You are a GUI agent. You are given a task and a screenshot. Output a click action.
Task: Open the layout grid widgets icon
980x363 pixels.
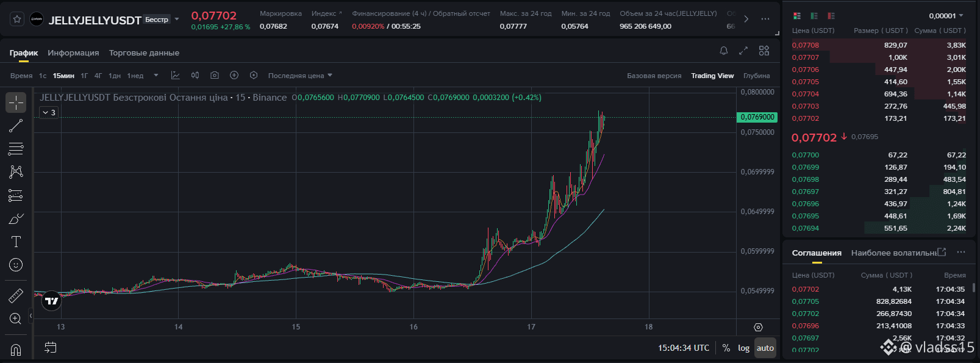pyautogui.click(x=764, y=51)
